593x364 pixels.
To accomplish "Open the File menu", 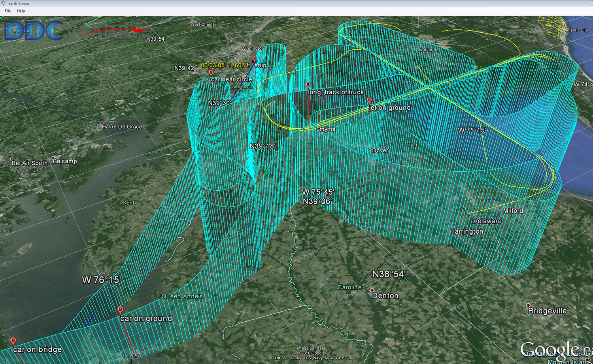I will point(8,11).
